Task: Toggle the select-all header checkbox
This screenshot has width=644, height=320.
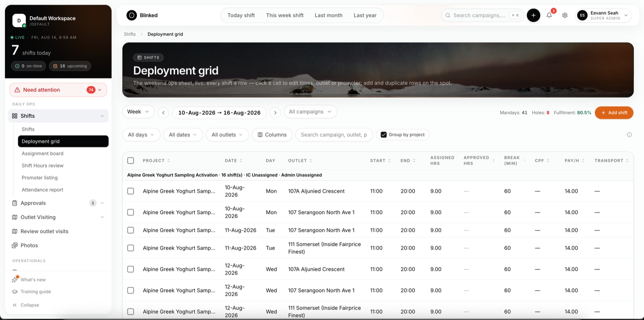Action: pyautogui.click(x=131, y=161)
